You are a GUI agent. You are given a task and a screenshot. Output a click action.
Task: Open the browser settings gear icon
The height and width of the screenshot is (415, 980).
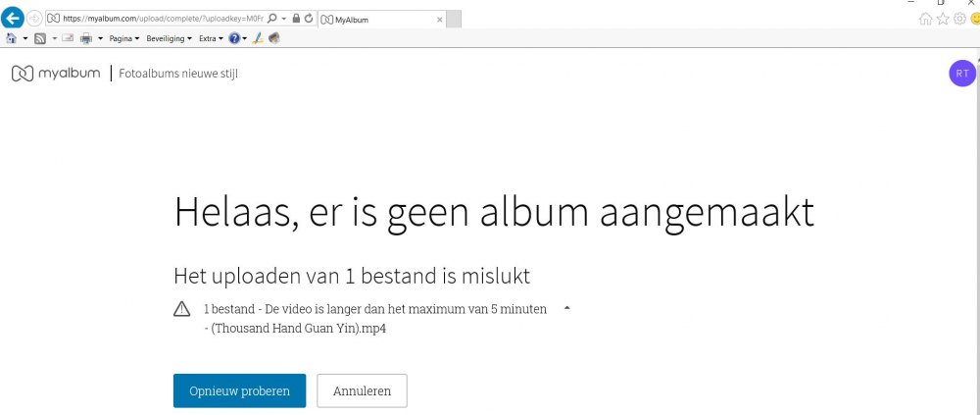click(x=959, y=19)
